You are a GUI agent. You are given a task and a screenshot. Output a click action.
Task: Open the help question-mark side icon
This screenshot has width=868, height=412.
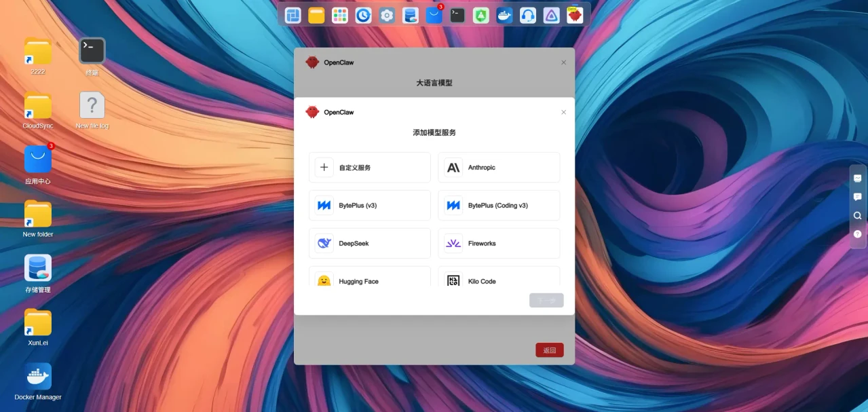858,233
